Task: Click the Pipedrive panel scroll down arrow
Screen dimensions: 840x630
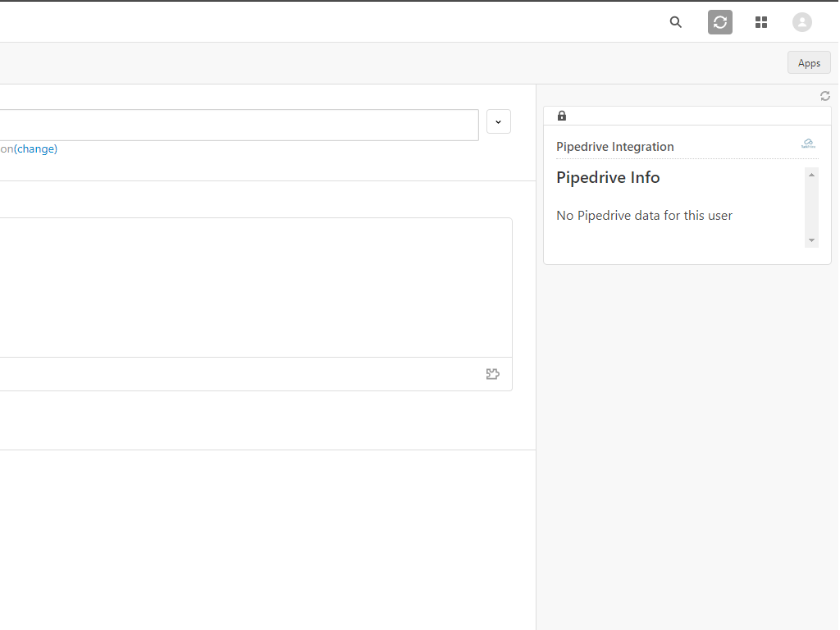Action: point(812,240)
